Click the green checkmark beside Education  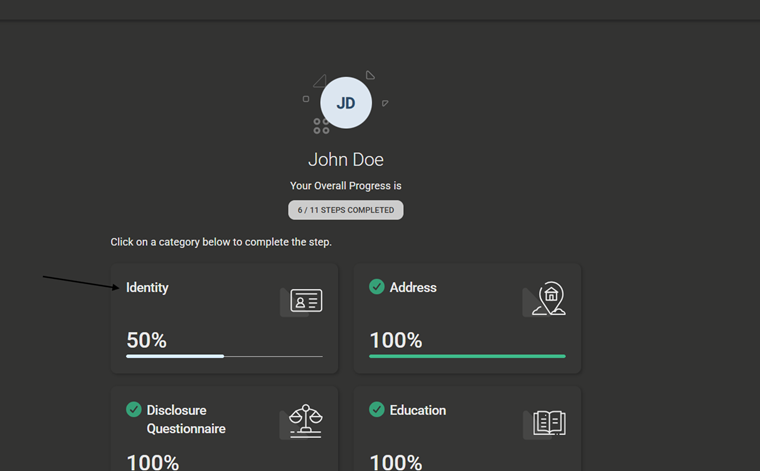click(377, 409)
